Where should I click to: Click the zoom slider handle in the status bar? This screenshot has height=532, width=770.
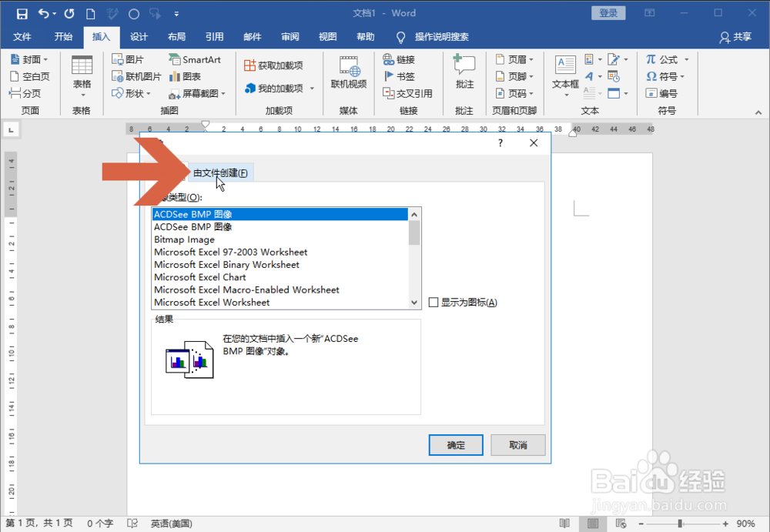tap(680, 524)
